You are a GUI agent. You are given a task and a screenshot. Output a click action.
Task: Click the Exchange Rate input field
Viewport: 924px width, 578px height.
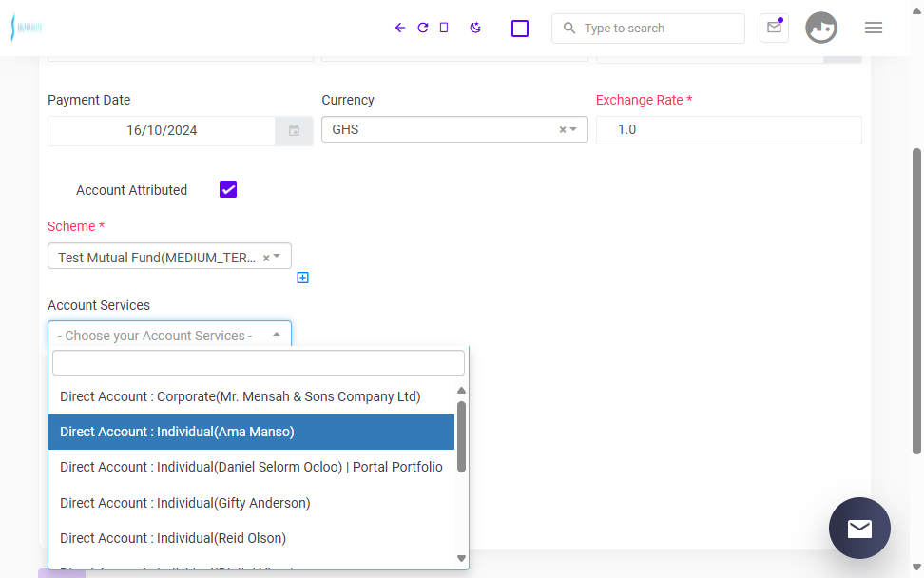[729, 129]
